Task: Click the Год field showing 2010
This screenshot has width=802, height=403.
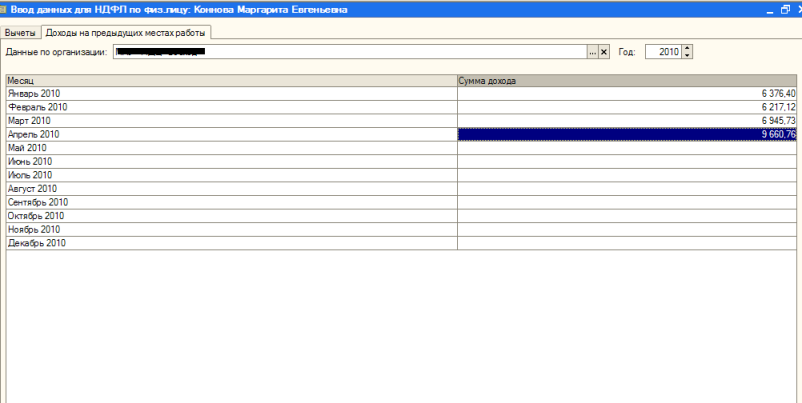Action: [663, 52]
